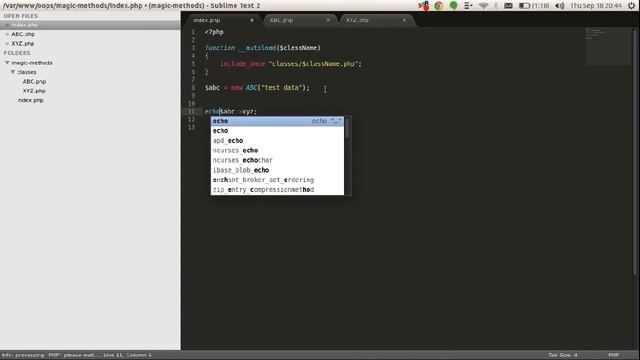
Task: Open the bulleted list indicator menu in the top panel
Action: (x=468, y=6)
